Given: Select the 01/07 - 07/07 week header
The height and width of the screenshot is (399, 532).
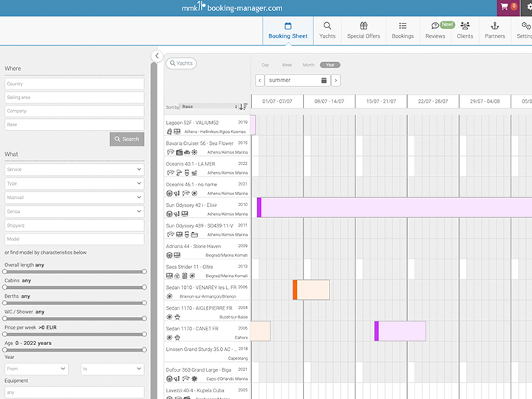Looking at the screenshot, I should click(277, 101).
